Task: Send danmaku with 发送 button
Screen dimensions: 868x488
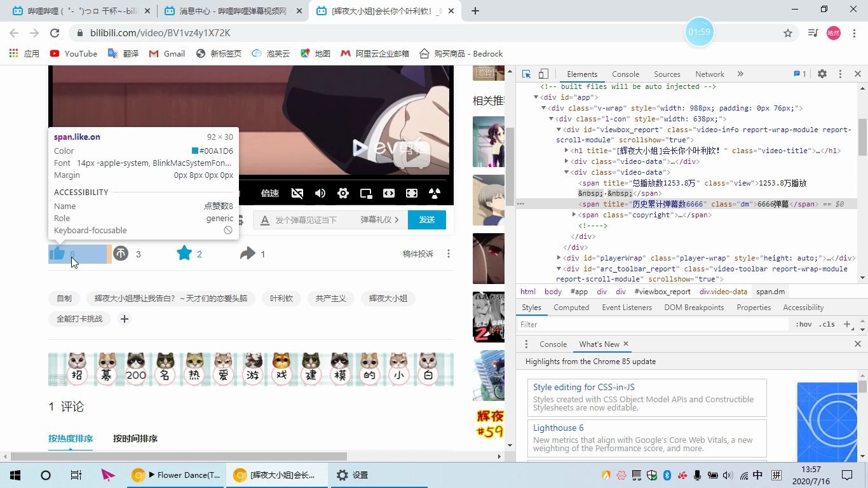Action: pyautogui.click(x=427, y=220)
